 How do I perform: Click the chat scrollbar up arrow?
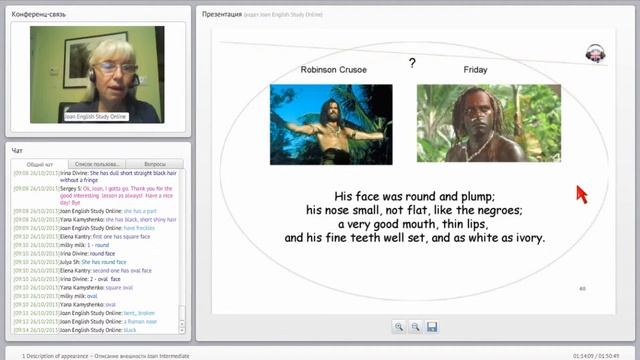(182, 324)
